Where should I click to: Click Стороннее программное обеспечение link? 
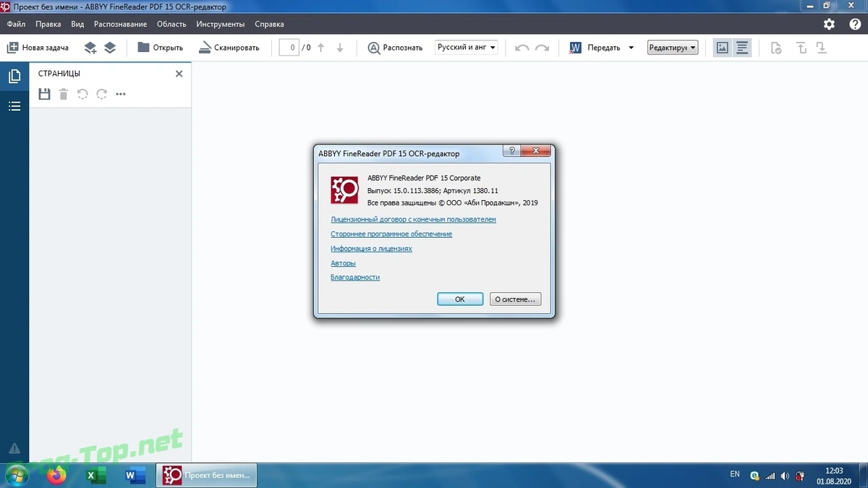pyautogui.click(x=391, y=234)
